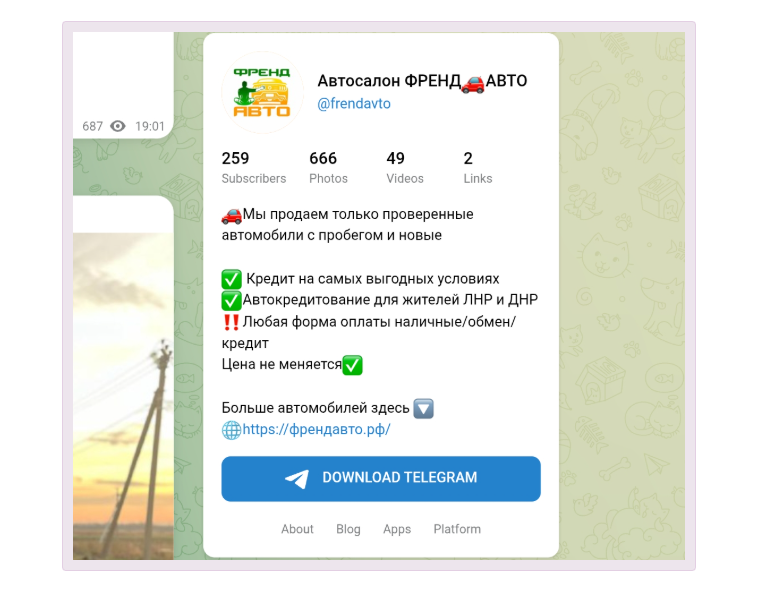
Task: Click the red car emoji in the channel title
Action: 473,82
